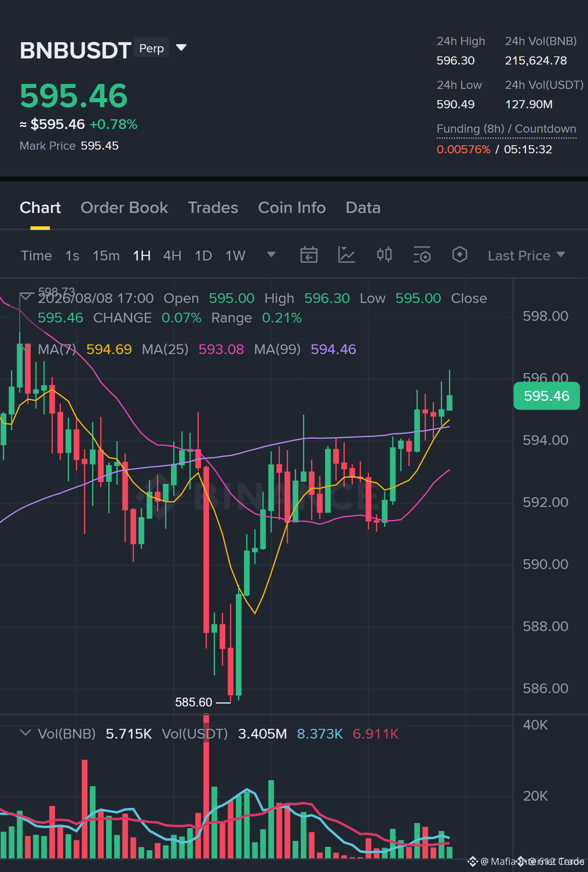Select the 4H interval

(172, 256)
